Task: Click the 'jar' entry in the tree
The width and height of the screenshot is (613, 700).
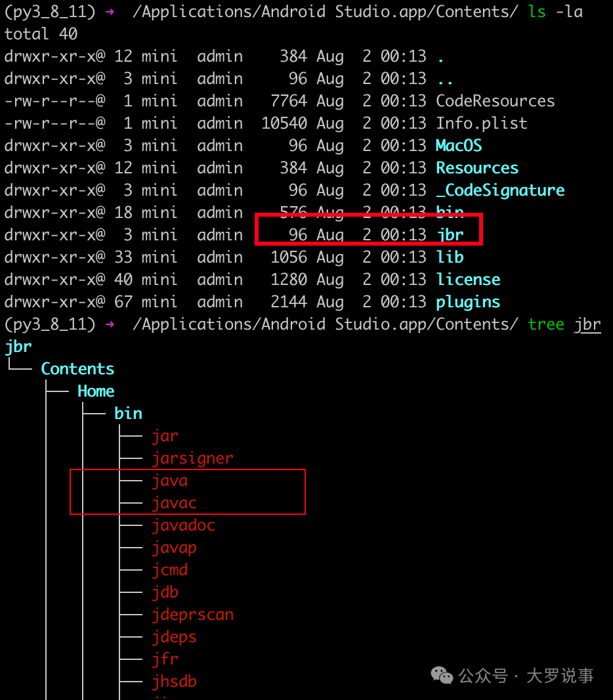Action: (165, 436)
